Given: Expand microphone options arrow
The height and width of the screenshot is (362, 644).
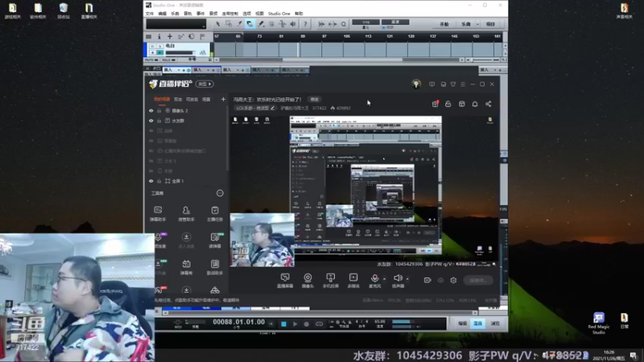Looking at the screenshot, I should tap(385, 279).
